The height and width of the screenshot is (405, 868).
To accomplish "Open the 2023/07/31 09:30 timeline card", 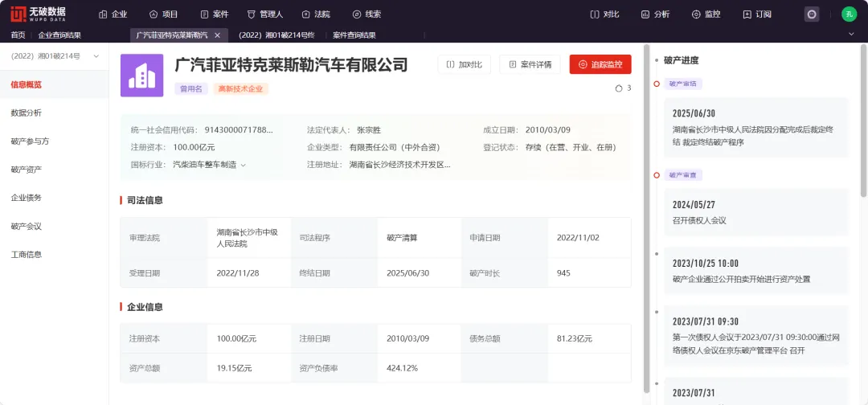I will tap(756, 335).
